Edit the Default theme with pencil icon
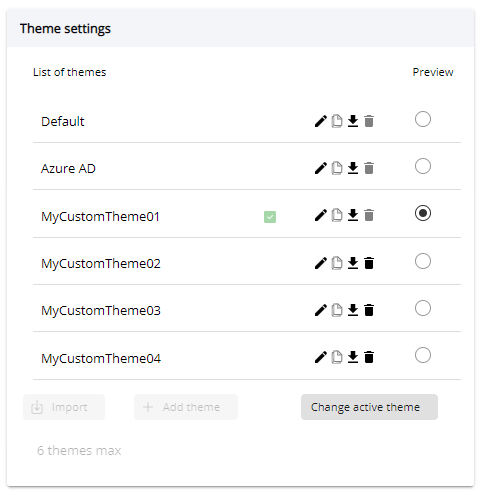 [320, 121]
